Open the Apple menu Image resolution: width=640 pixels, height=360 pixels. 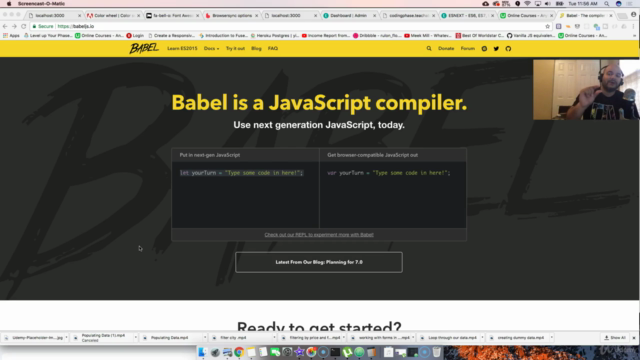pos(9,4)
